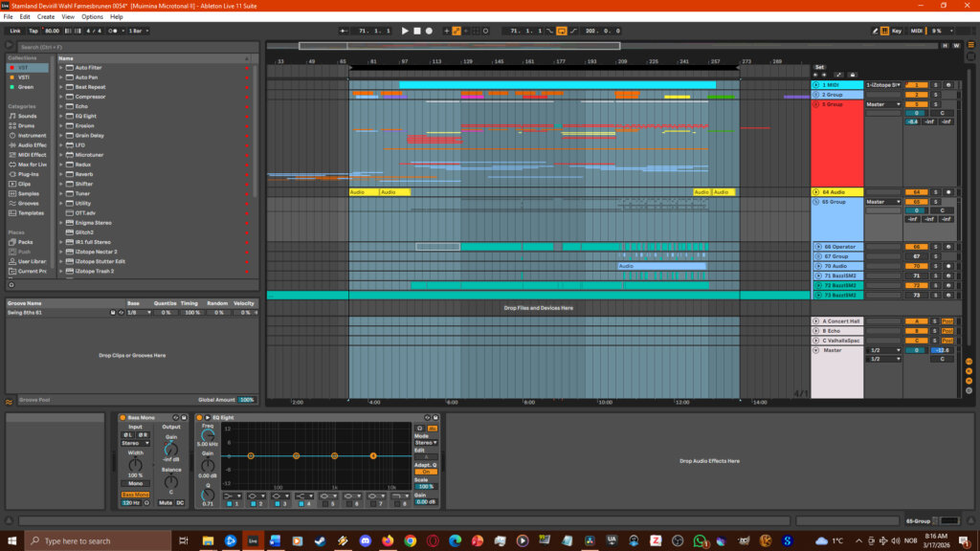Expand the Reverb folder
Screen dimensions: 980x551
pos(61,174)
